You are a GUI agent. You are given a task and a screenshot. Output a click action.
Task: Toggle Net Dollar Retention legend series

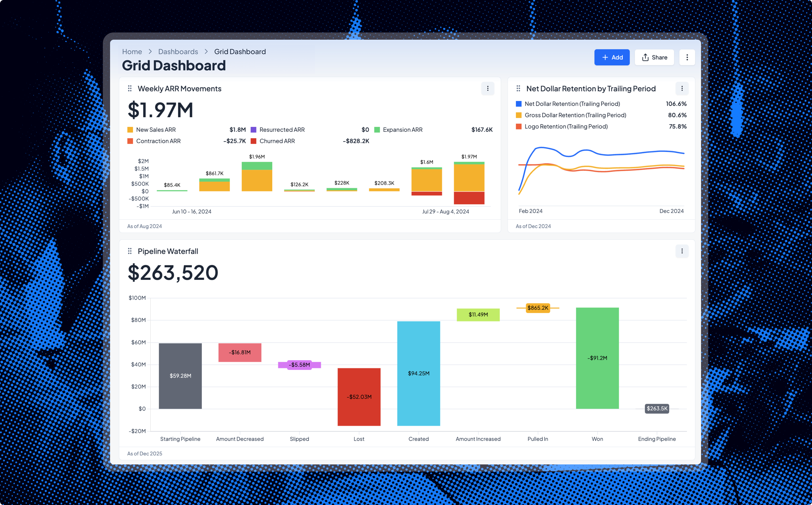[572, 104]
